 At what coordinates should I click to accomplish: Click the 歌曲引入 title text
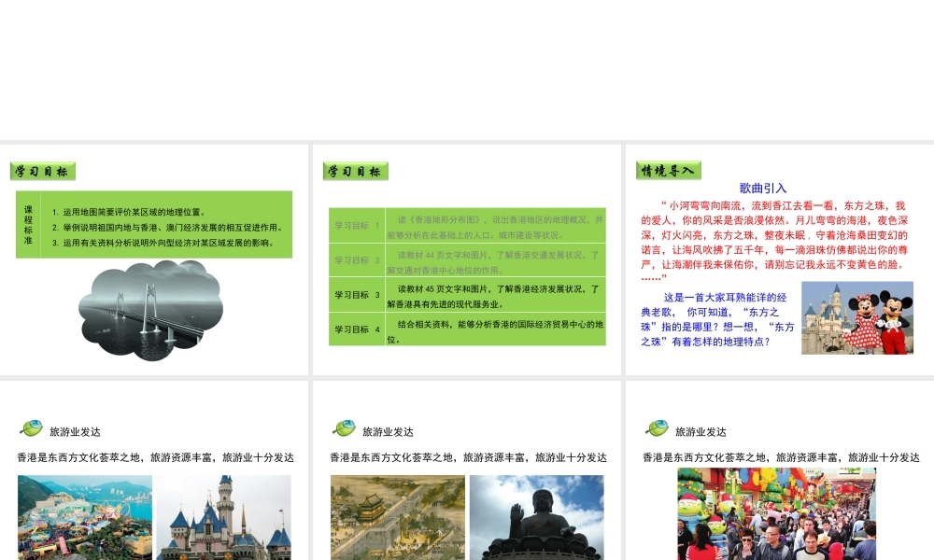point(763,188)
